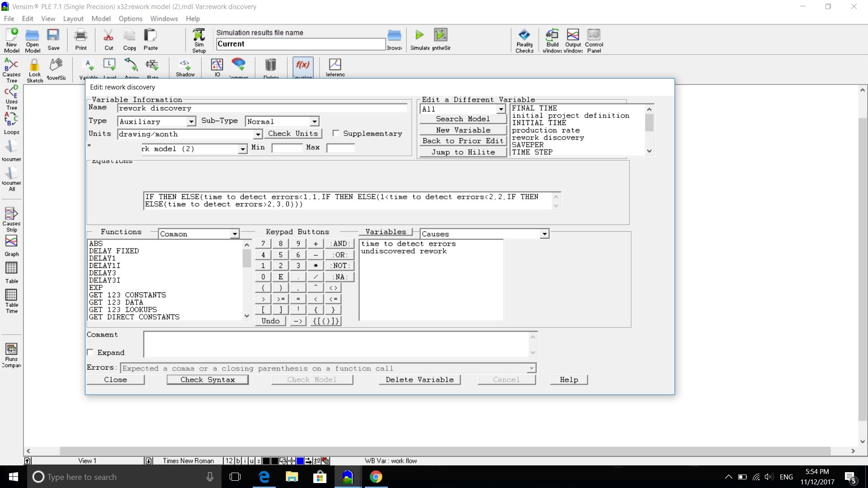Select the Reference mode tool

click(x=335, y=68)
